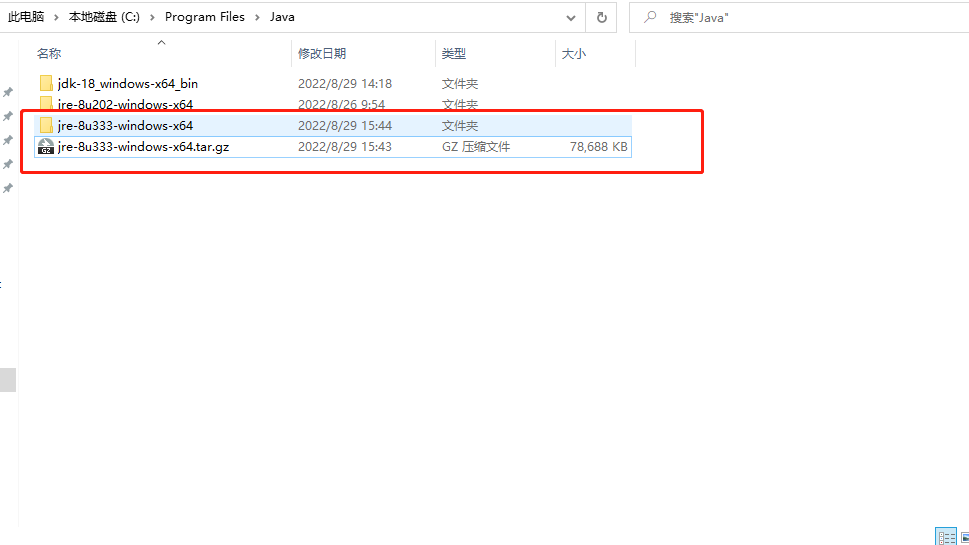Image resolution: width=969 pixels, height=545 pixels.
Task: Expand chevron after 本地磁盘 (C:)
Action: (x=152, y=17)
